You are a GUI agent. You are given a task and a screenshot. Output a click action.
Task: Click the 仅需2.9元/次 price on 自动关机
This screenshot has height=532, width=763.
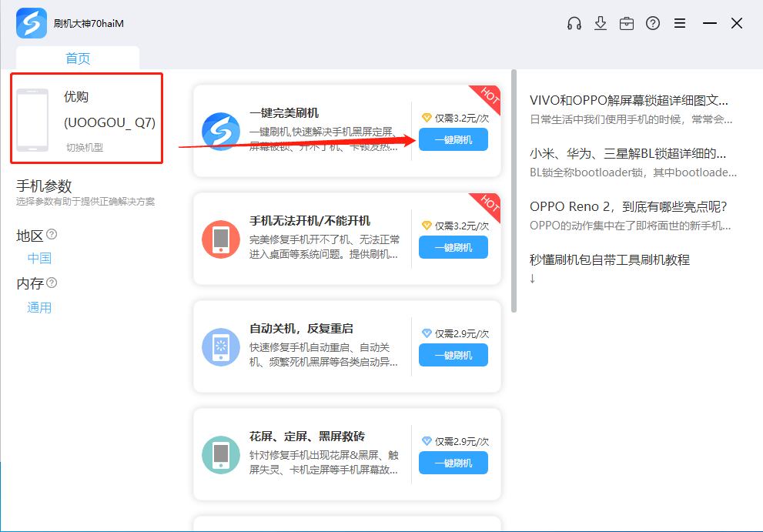coord(462,334)
